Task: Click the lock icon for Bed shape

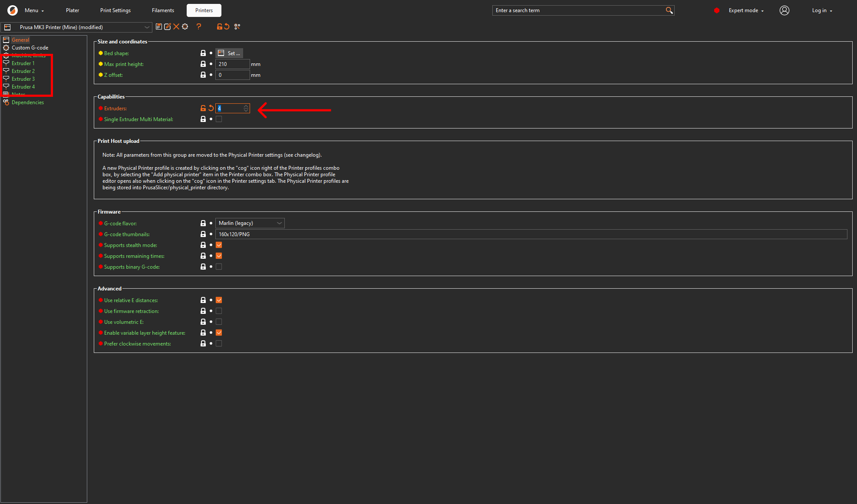Action: (x=203, y=53)
